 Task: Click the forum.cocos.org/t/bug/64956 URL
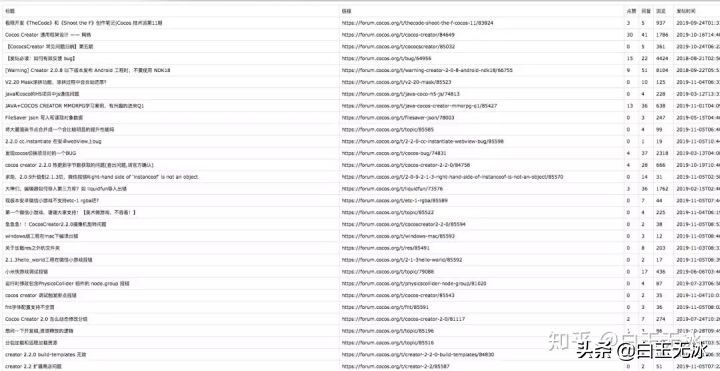tap(386, 58)
